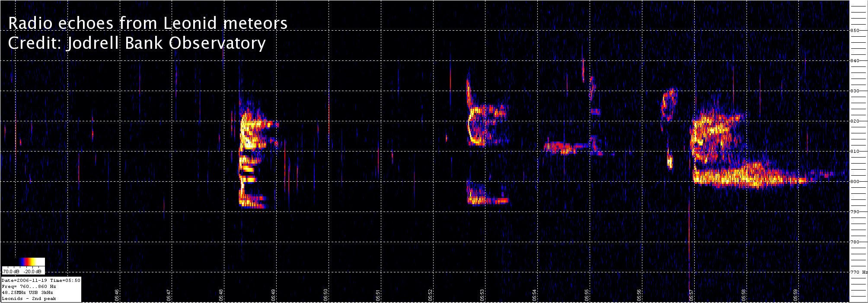Image resolution: width=868 pixels, height=303 pixels.
Task: Click the 05:48 time axis label
Action: click(x=221, y=295)
